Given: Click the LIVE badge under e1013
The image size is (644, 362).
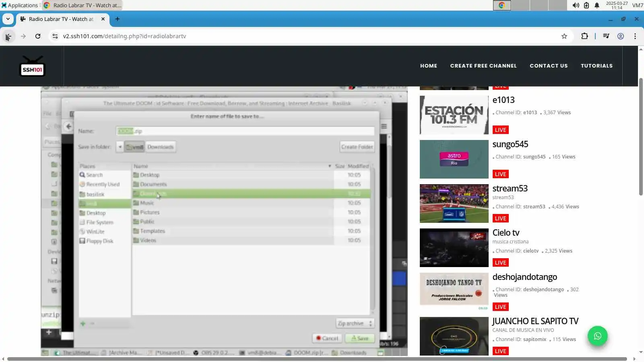Looking at the screenshot, I should (500, 130).
